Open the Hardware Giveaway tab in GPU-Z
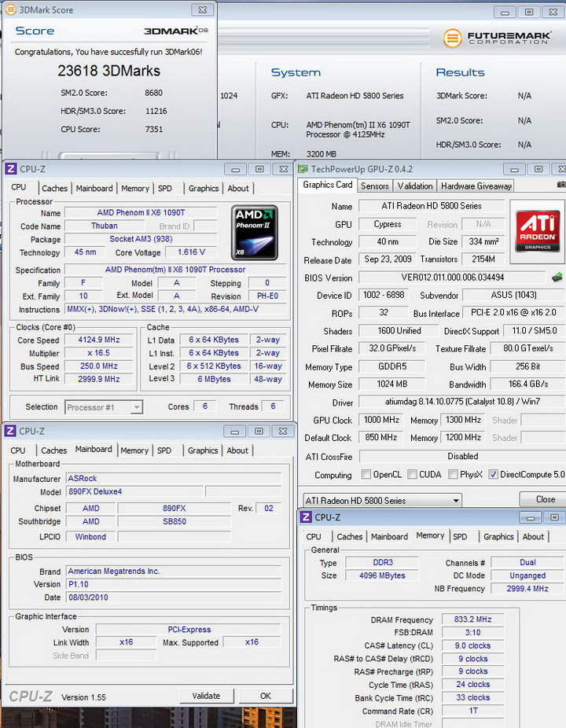 [476, 186]
